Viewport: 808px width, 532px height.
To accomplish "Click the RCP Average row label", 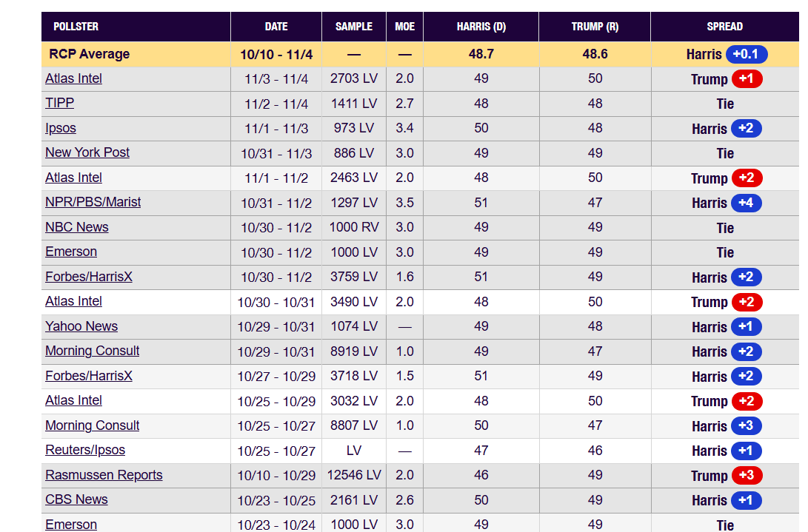I will click(x=89, y=54).
